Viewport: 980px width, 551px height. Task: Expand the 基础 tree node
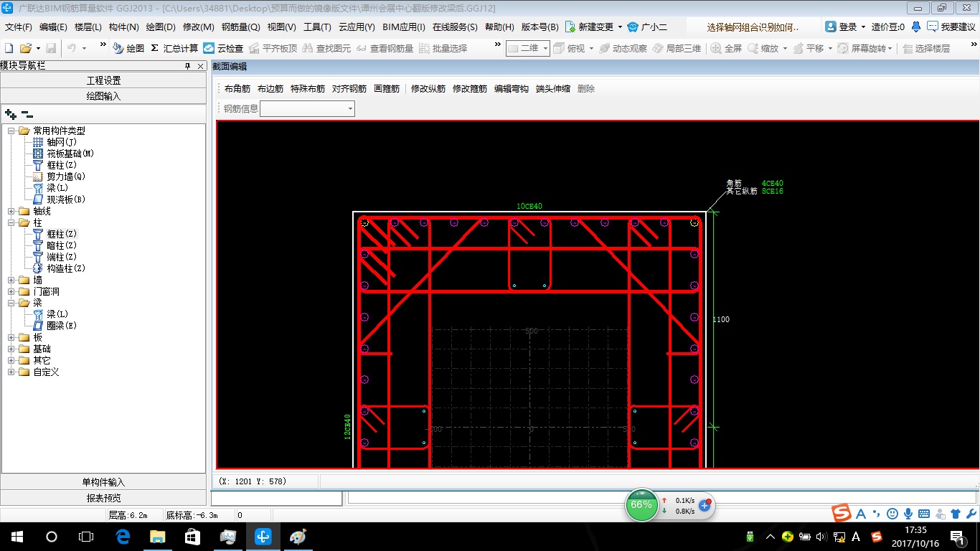click(x=11, y=349)
